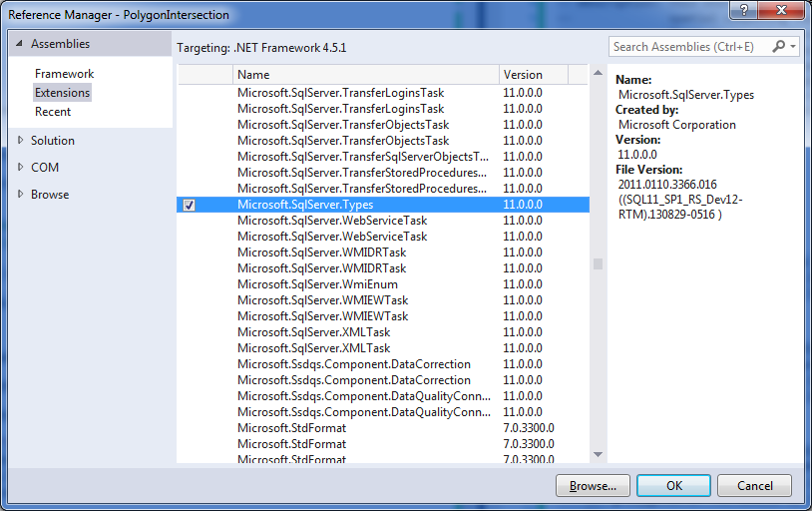
Task: Click the scrollbar down arrow
Action: click(599, 454)
